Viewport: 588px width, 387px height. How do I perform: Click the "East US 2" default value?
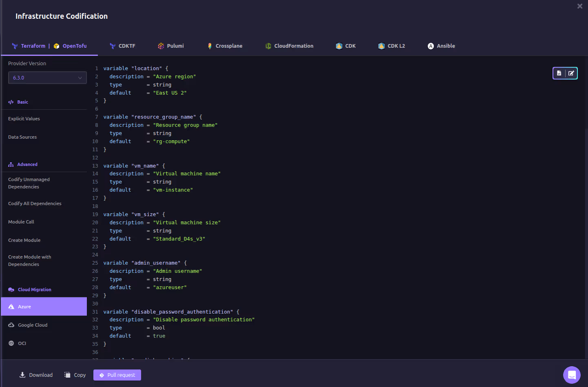(x=170, y=93)
